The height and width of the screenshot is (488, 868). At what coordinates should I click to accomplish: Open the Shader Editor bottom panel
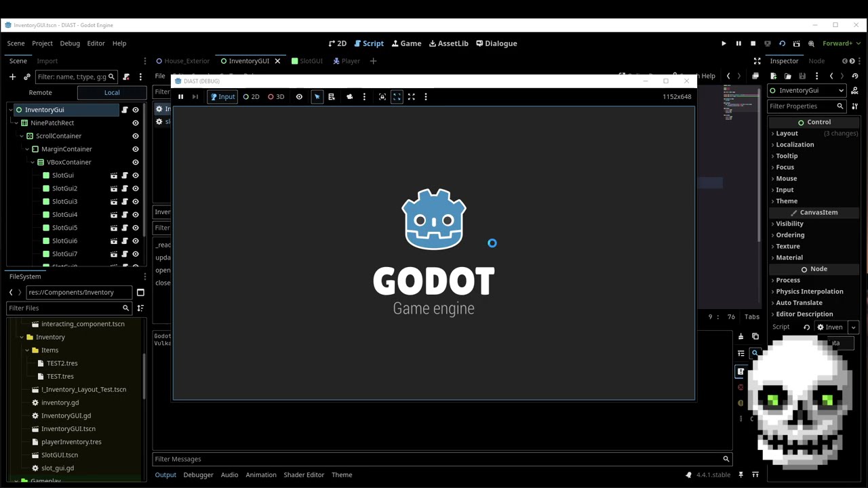[x=304, y=475]
